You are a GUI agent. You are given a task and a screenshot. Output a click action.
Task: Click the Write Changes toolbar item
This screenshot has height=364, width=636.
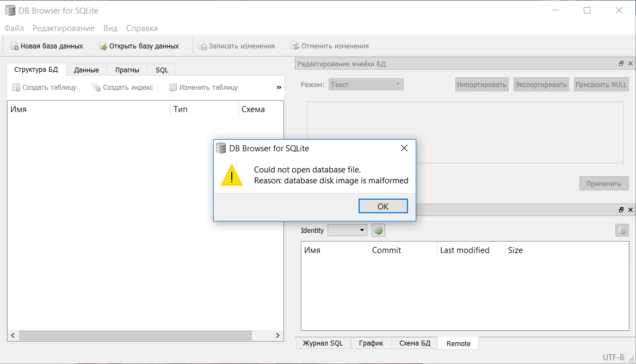(237, 46)
